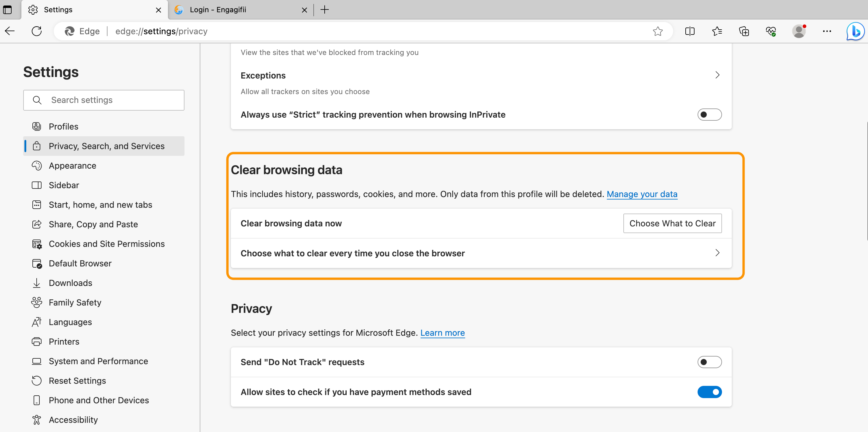The image size is (868, 432).
Task: Expand the Exceptions chevron
Action: tap(717, 75)
